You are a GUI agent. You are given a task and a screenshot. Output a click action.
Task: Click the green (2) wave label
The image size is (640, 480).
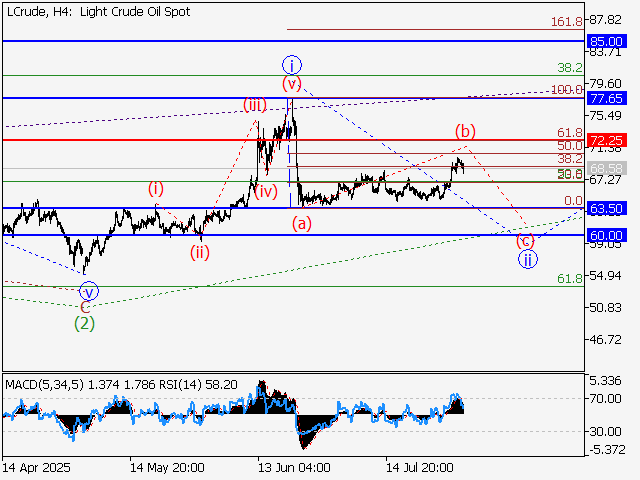pos(85,323)
